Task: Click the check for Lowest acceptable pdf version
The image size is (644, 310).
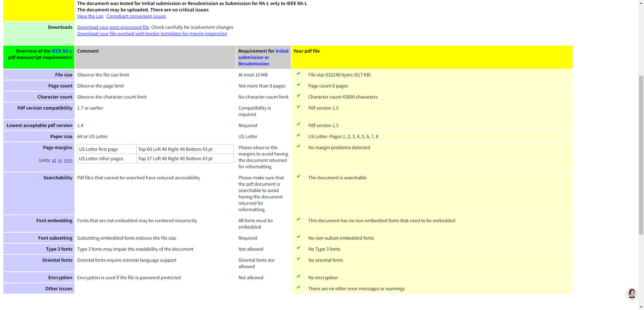Action: click(299, 124)
